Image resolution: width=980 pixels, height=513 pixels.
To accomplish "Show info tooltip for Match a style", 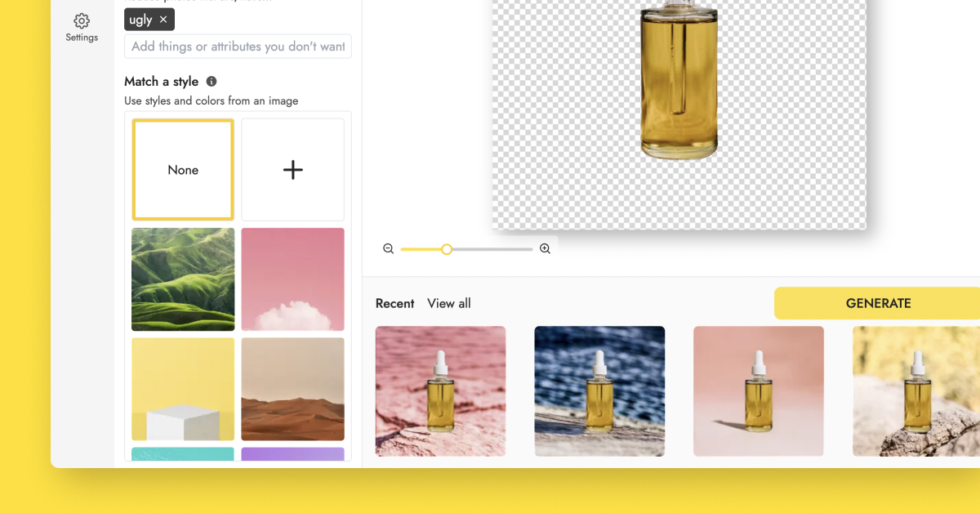I will 212,82.
